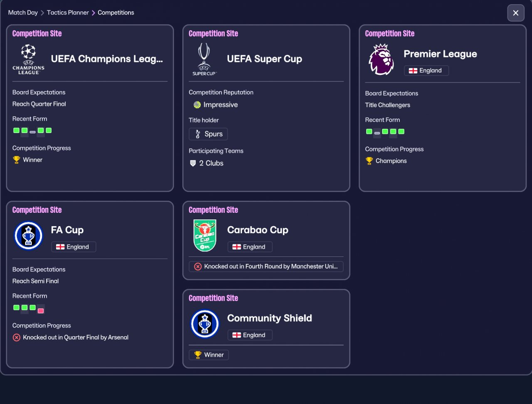The width and height of the screenshot is (532, 404).
Task: Click the Champions League Competition Site header
Action: click(37, 34)
